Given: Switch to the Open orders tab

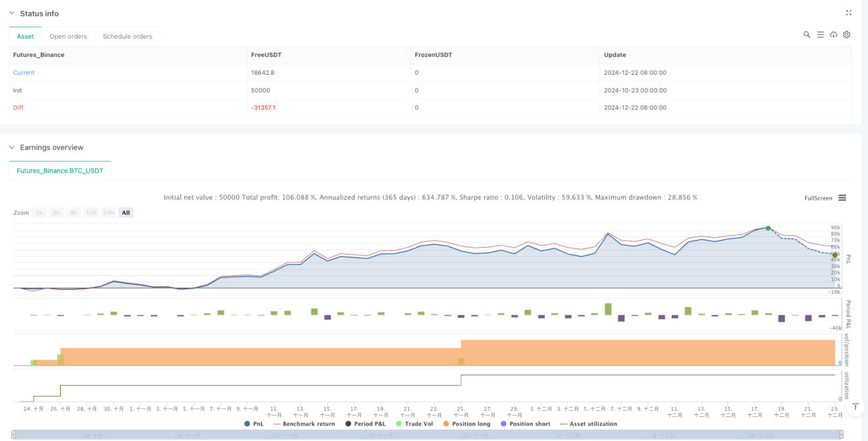Looking at the screenshot, I should click(x=68, y=36).
